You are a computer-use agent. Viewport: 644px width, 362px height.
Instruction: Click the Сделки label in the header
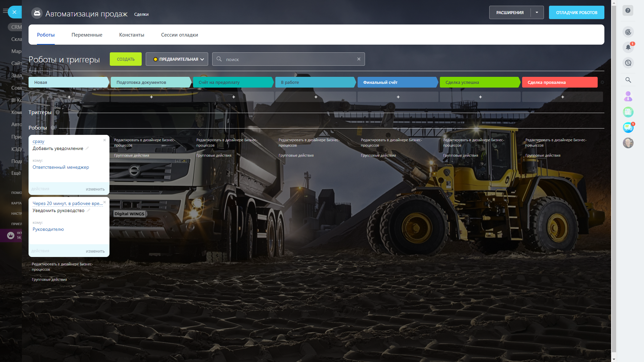141,14
